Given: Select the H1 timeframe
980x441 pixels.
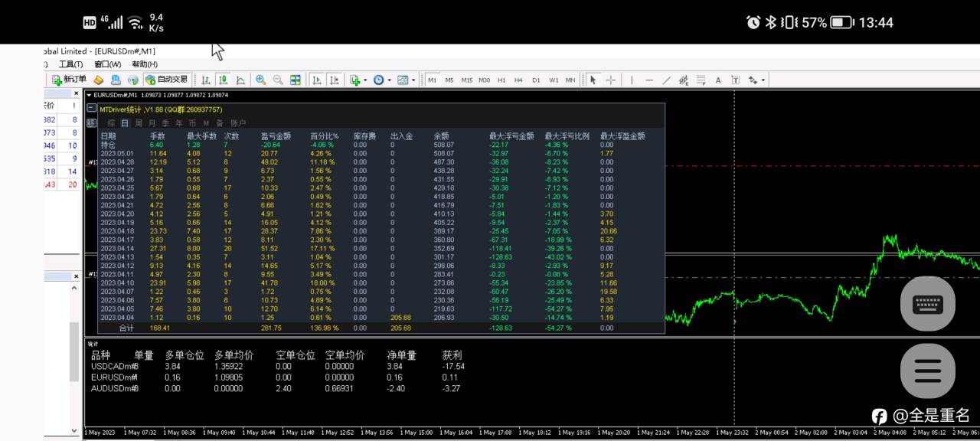Looking at the screenshot, I should coord(501,80).
